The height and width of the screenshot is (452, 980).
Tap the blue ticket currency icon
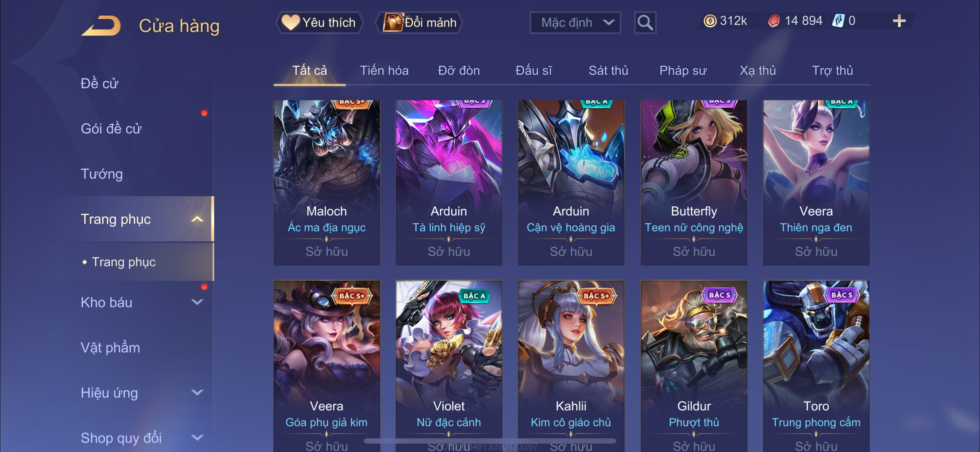(x=838, y=21)
